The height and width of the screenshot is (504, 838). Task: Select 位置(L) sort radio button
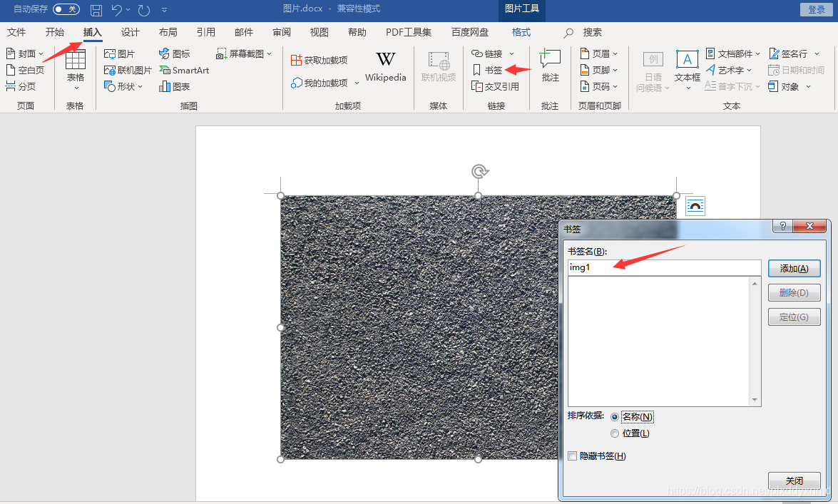click(x=615, y=433)
